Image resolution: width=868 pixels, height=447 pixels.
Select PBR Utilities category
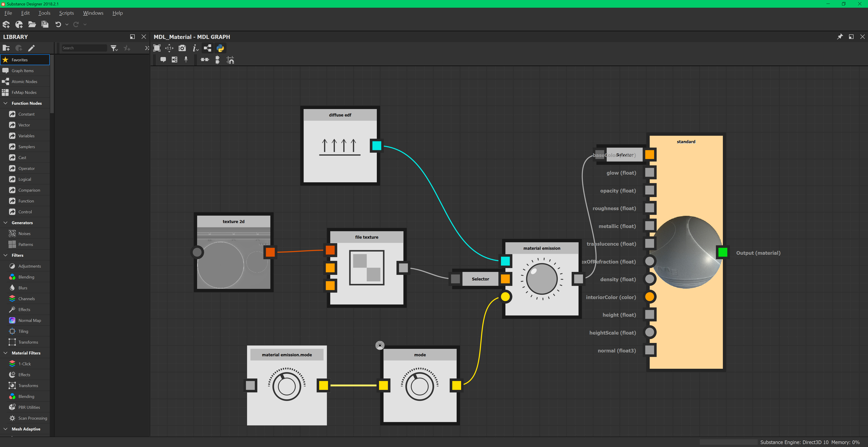(29, 407)
